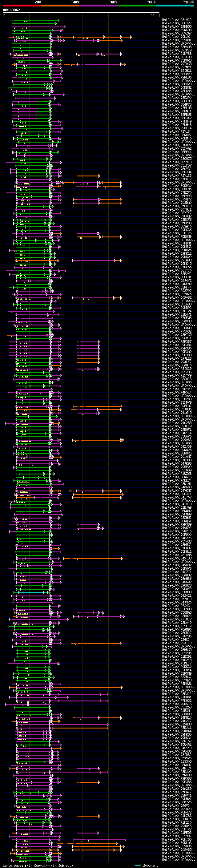Open hit UniRef100_Q8LJR7
Screen dimensions: 197x868
[x=177, y=23]
